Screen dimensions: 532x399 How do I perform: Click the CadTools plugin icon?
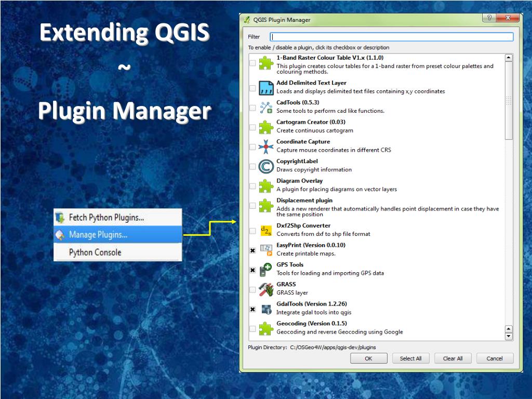(266, 108)
